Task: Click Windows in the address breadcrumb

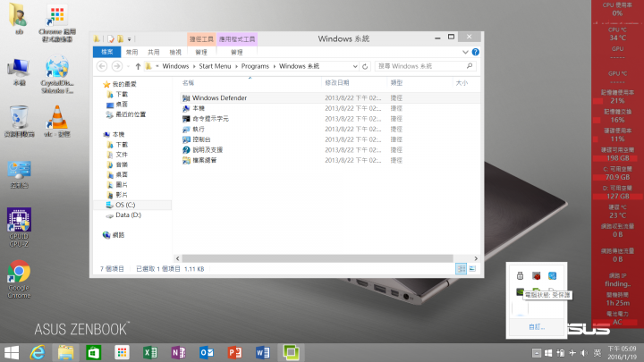Action: [x=175, y=66]
